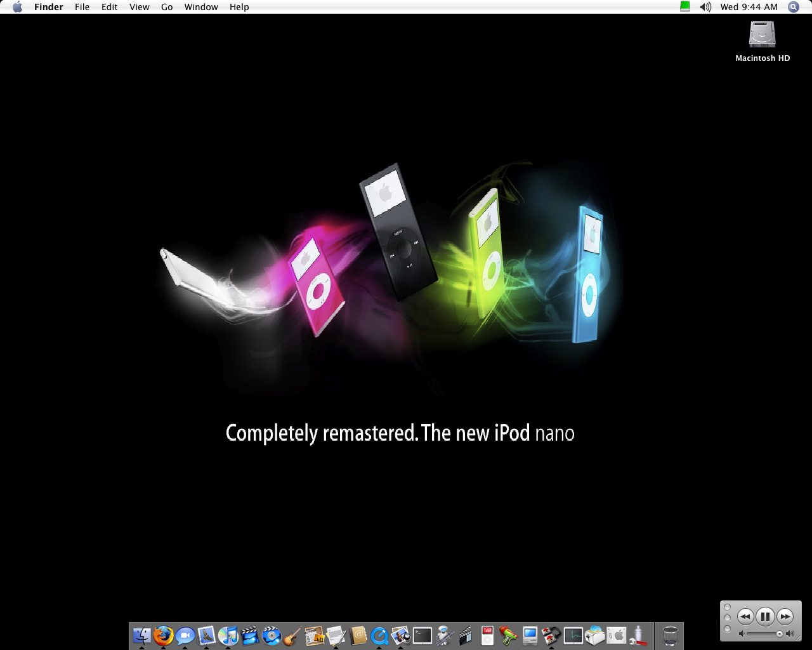Open the shaker and wrench utility icon
The width and height of the screenshot is (812, 650).
[638, 635]
